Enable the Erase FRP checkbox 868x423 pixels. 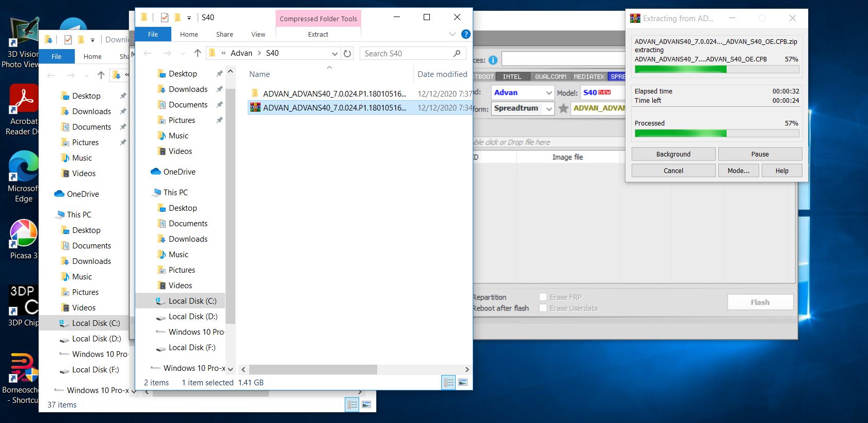[543, 297]
